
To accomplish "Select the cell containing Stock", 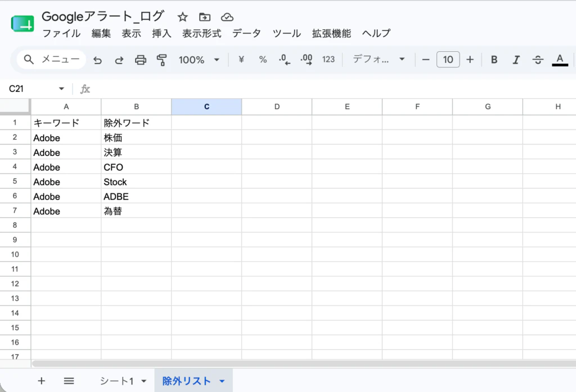I will 136,182.
